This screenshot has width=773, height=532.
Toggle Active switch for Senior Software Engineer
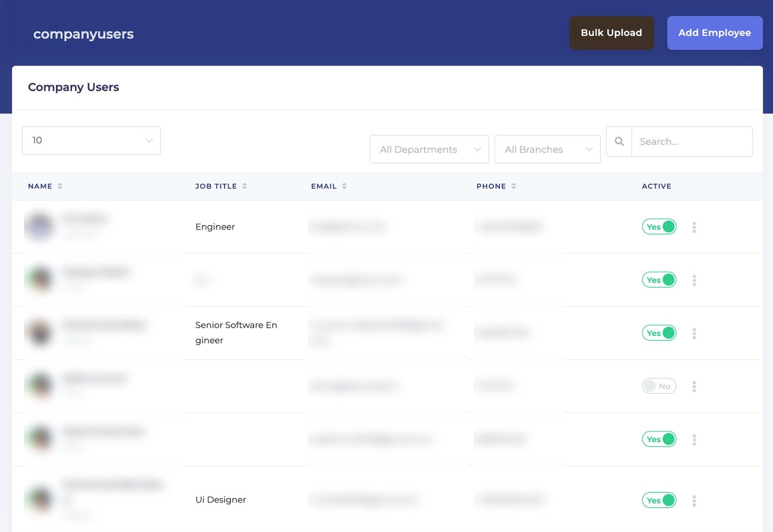(x=659, y=333)
